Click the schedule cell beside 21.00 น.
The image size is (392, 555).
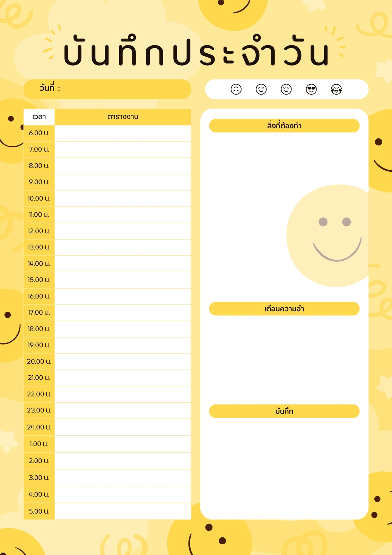(123, 378)
